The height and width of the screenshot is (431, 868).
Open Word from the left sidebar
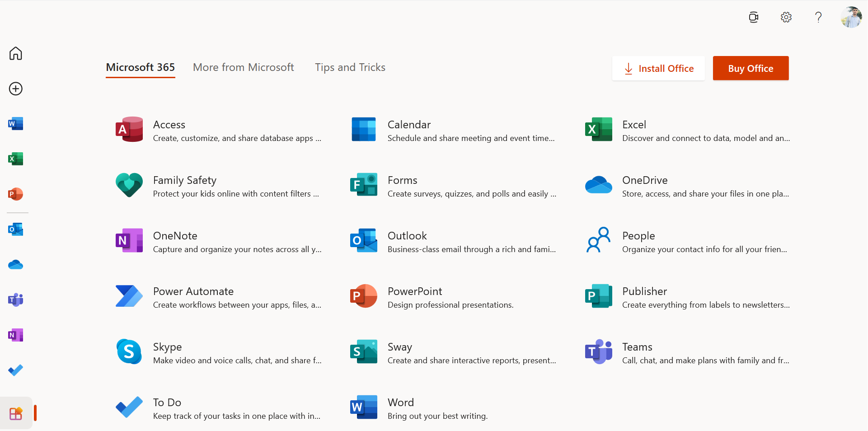pyautogui.click(x=15, y=123)
